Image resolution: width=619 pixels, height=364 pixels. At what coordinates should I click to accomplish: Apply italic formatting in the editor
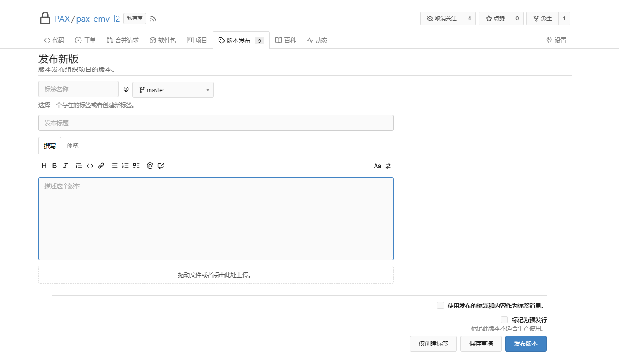point(65,166)
